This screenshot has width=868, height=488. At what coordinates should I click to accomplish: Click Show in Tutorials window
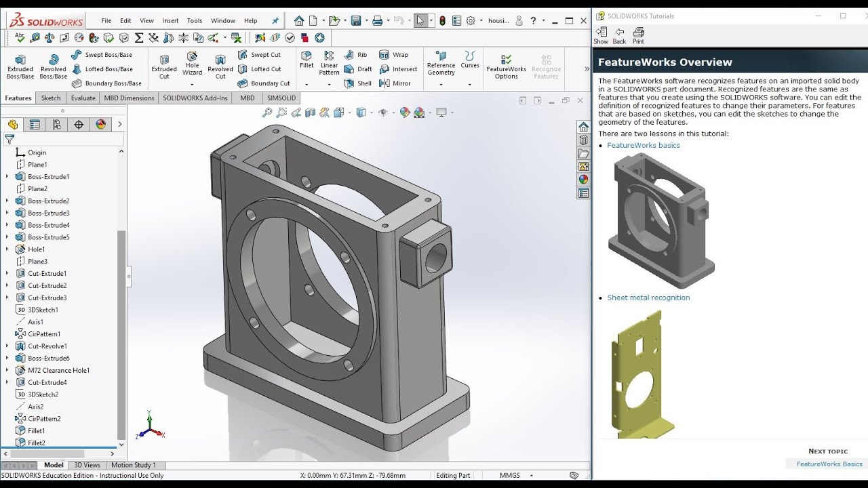click(x=601, y=36)
